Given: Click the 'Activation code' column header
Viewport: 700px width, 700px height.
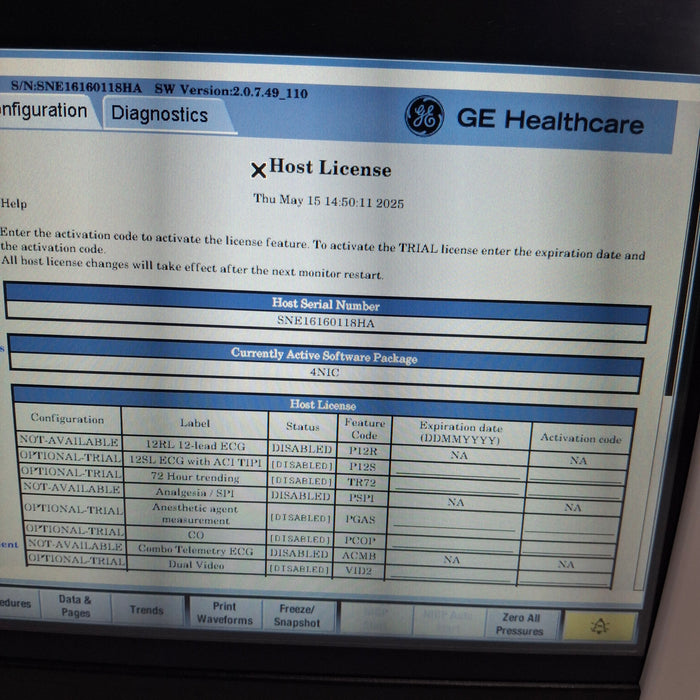Looking at the screenshot, I should pos(580,438).
